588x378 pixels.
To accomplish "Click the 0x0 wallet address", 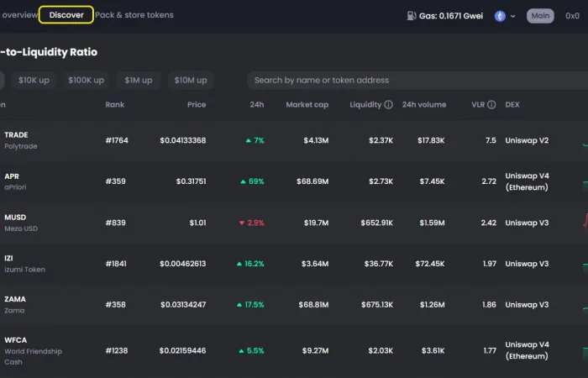I will pyautogui.click(x=572, y=16).
